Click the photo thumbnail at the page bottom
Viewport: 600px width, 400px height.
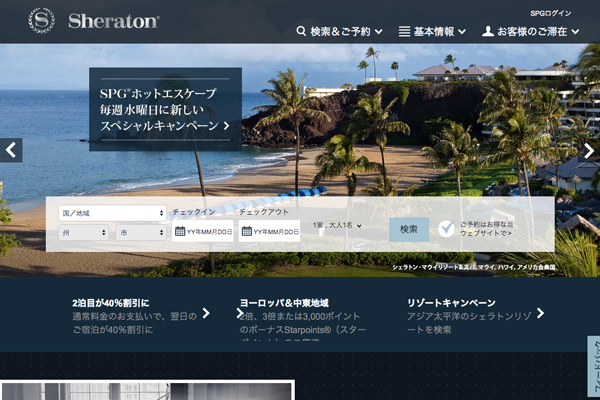[147, 390]
